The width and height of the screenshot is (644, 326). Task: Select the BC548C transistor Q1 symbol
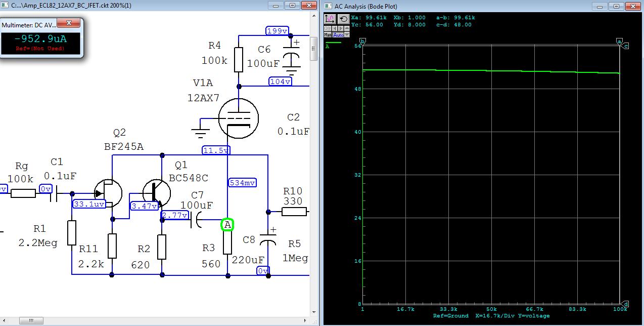157,192
